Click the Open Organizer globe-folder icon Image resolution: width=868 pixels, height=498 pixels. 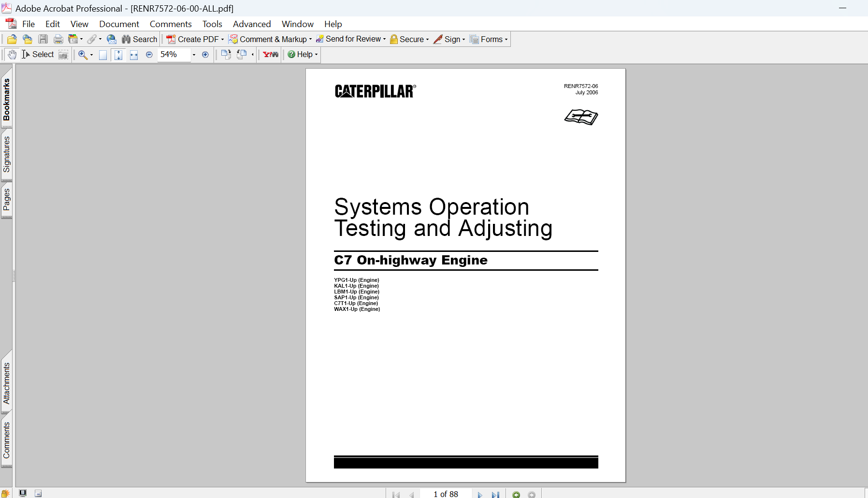pyautogui.click(x=28, y=40)
